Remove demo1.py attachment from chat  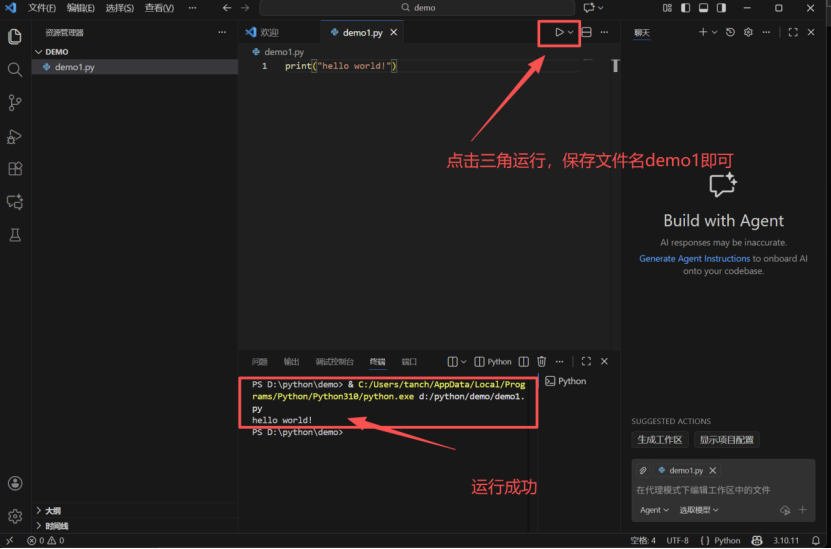pos(713,471)
